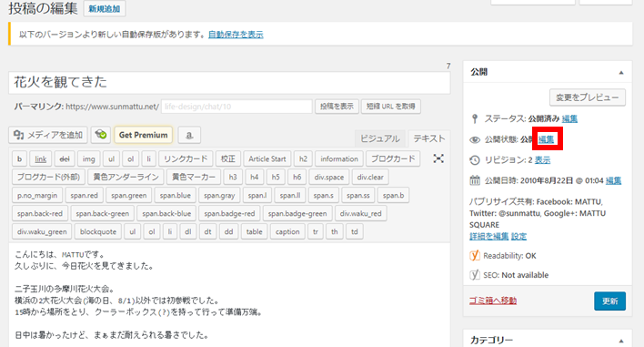644x347 pixels.
Task: Click the div.clear quicktag button
Action: tap(370, 178)
